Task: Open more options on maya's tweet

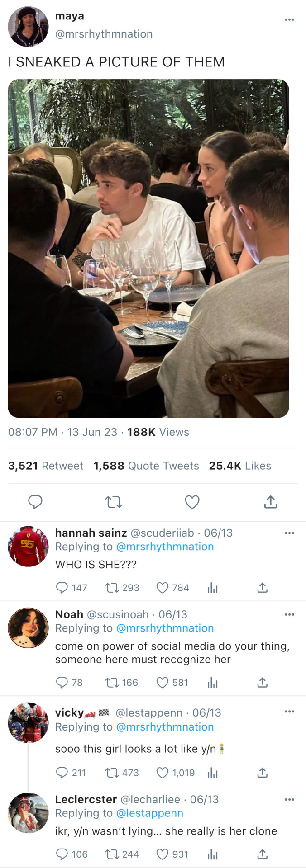Action: click(289, 19)
